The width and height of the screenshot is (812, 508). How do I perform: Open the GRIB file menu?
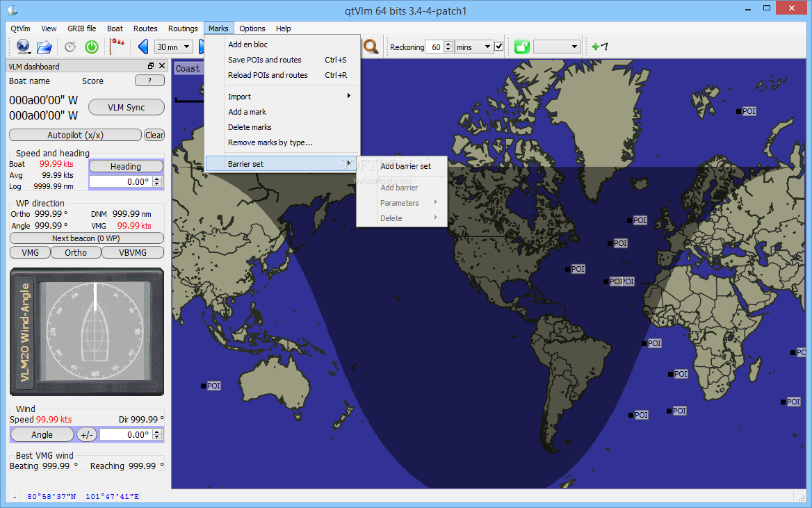pyautogui.click(x=82, y=28)
